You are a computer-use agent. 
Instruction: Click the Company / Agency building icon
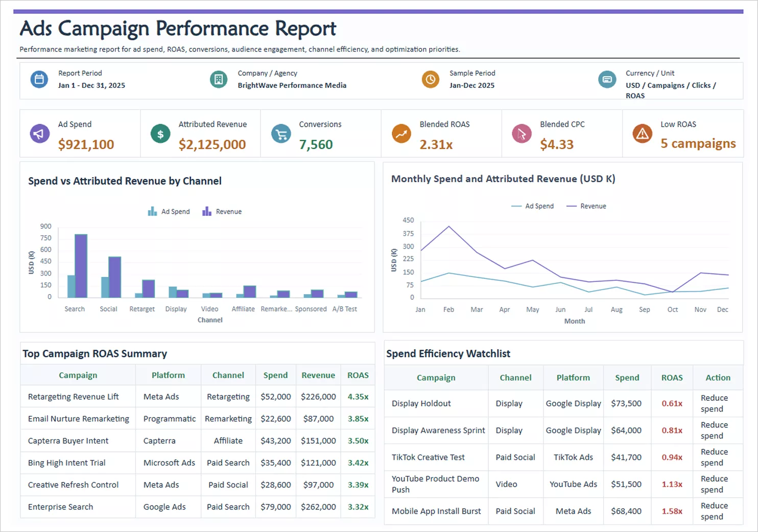219,79
